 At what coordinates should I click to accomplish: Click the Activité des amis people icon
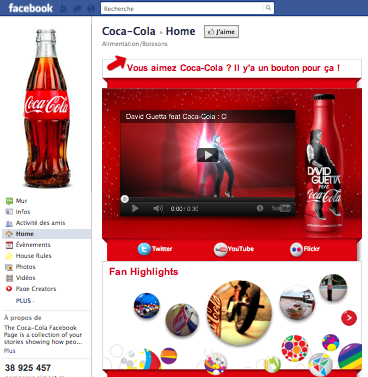coord(9,223)
